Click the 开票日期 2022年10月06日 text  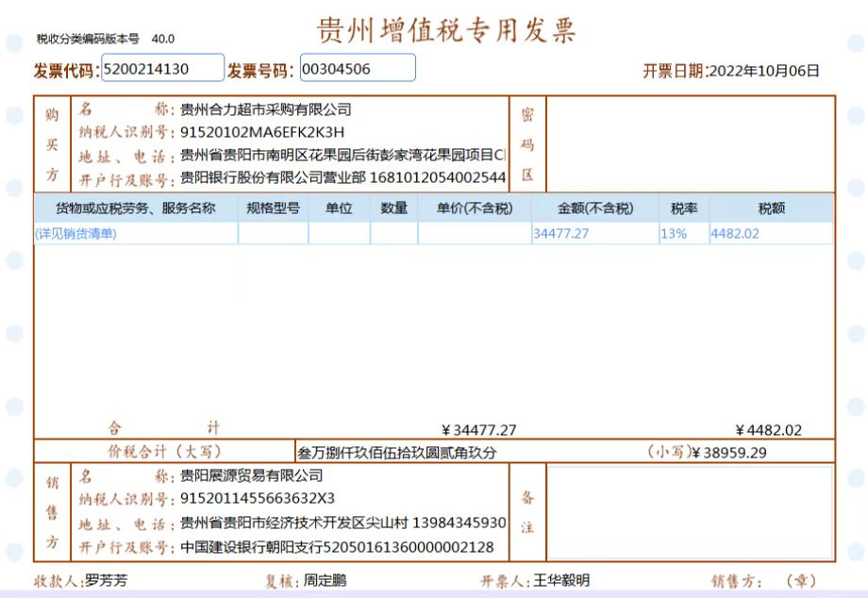(762, 71)
